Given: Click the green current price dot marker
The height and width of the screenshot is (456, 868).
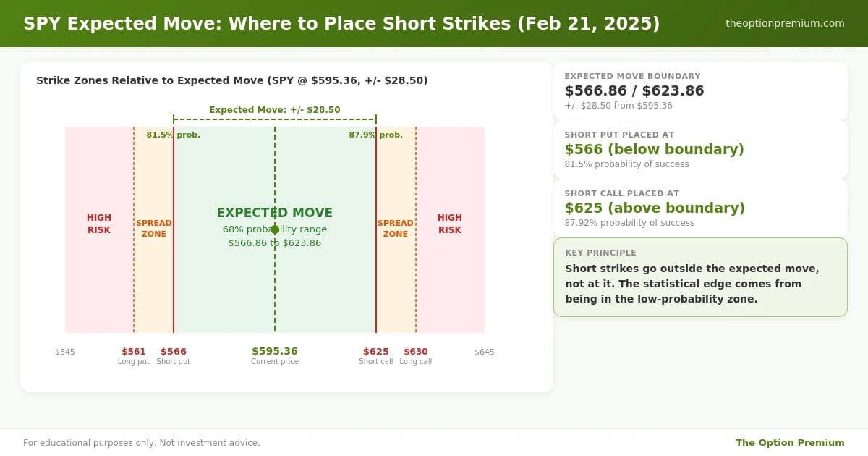Looking at the screenshot, I should point(275,229).
